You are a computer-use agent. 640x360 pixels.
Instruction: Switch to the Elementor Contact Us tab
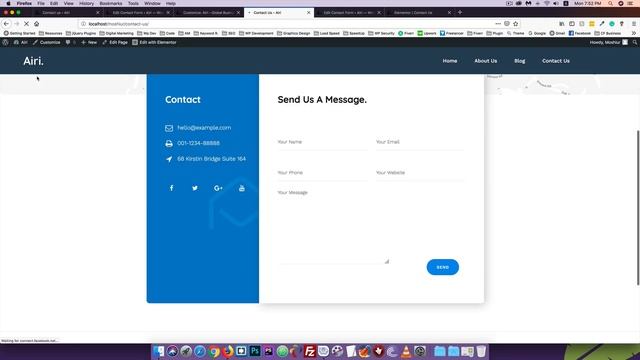coord(419,13)
